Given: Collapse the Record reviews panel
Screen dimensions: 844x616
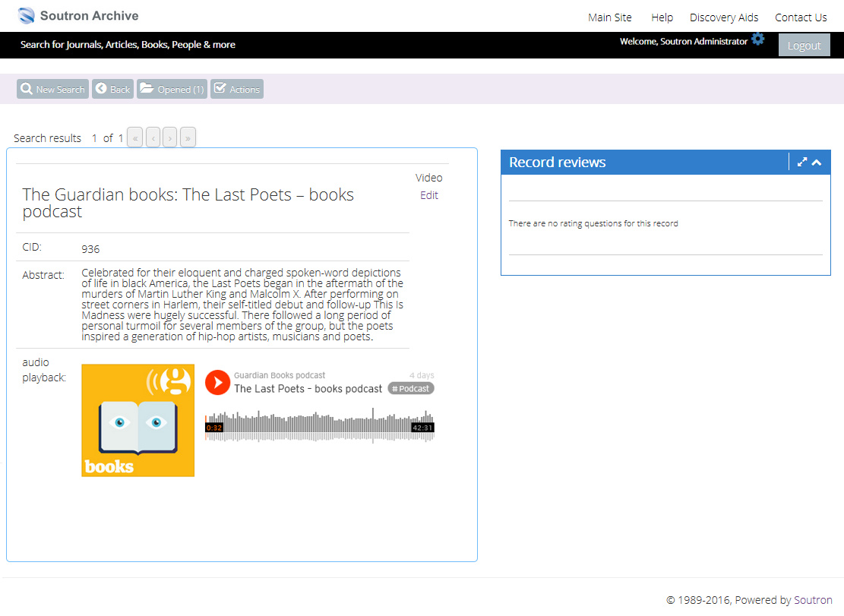Looking at the screenshot, I should tap(817, 162).
